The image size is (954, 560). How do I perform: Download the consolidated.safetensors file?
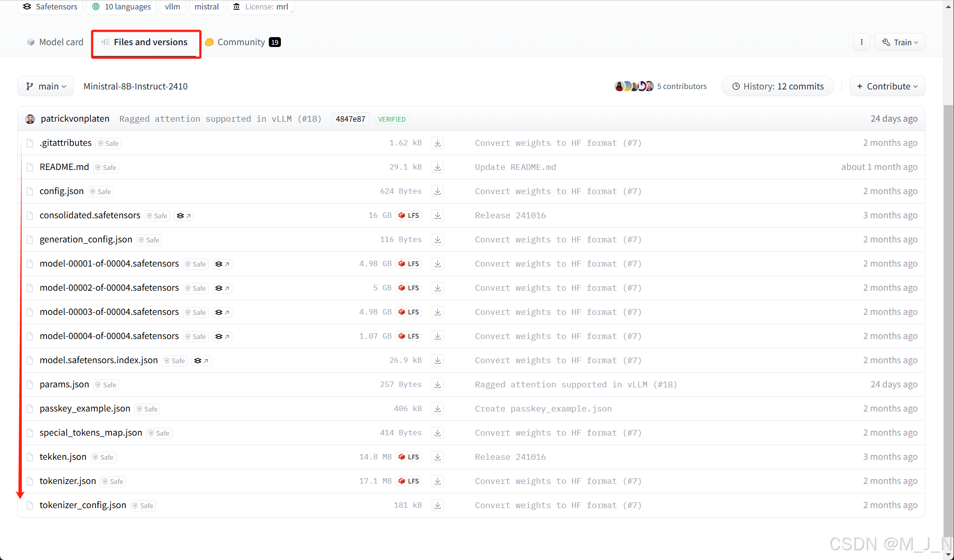[437, 216]
